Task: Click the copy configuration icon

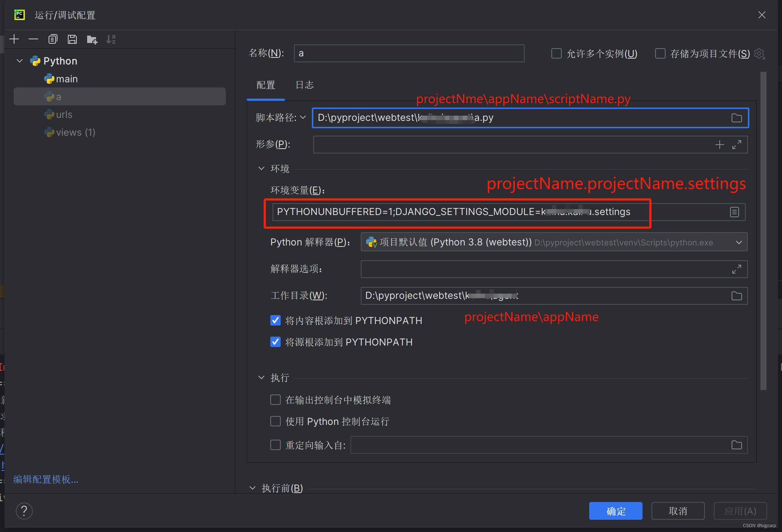Action: coord(53,39)
